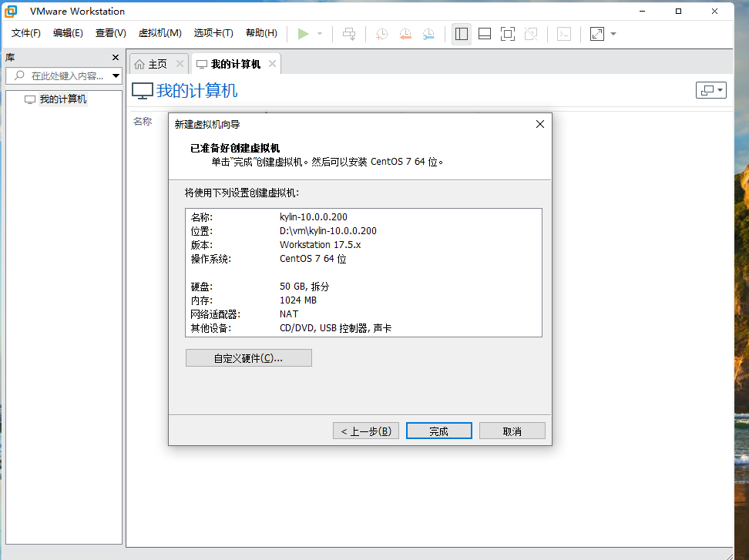Viewport: 749px width, 560px height.
Task: Select name value kylin-10.0.0.200
Action: (x=314, y=216)
